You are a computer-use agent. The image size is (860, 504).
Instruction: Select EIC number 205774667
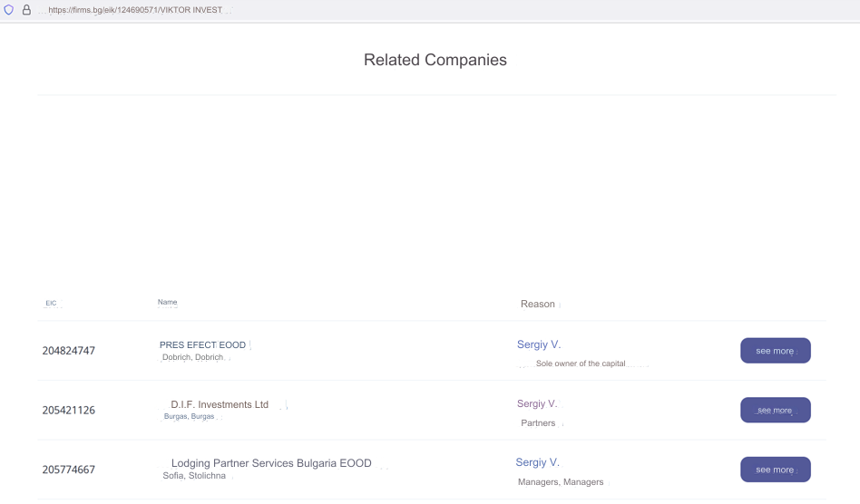pos(69,470)
